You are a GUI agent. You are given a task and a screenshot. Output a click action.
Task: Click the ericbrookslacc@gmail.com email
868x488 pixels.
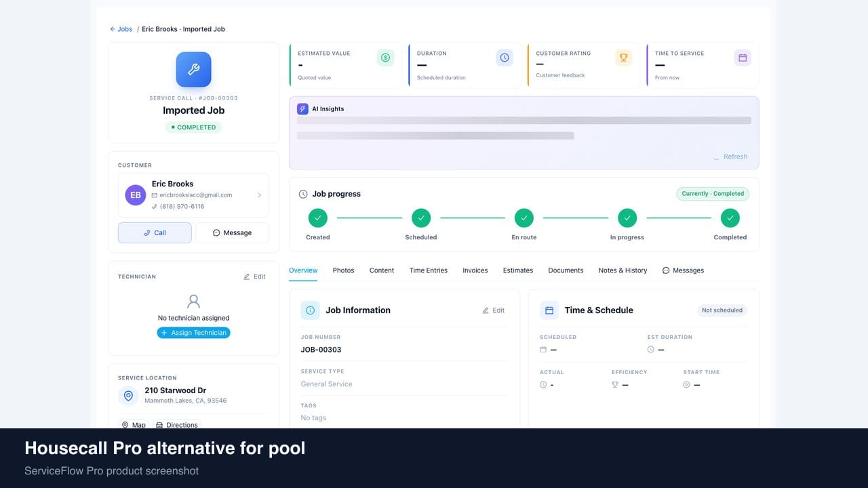click(196, 195)
